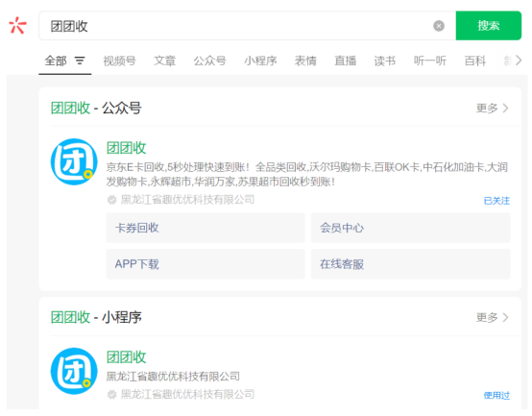The height and width of the screenshot is (416, 532).
Task: Switch to the 文章 tab
Action: 164,61
